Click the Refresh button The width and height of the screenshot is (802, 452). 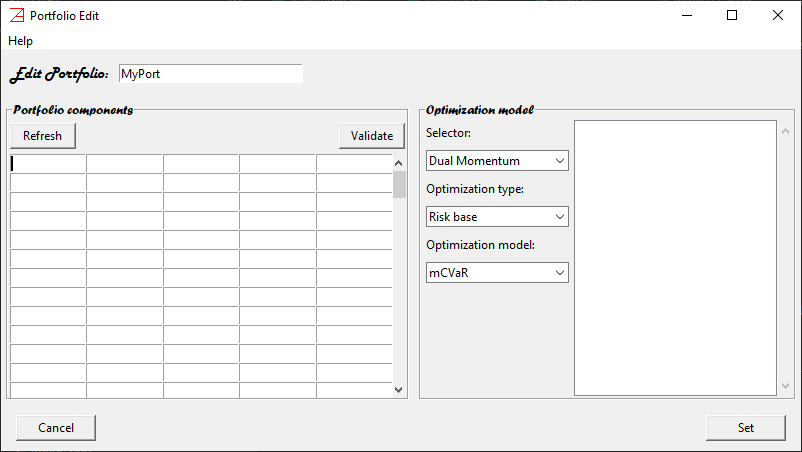(43, 136)
